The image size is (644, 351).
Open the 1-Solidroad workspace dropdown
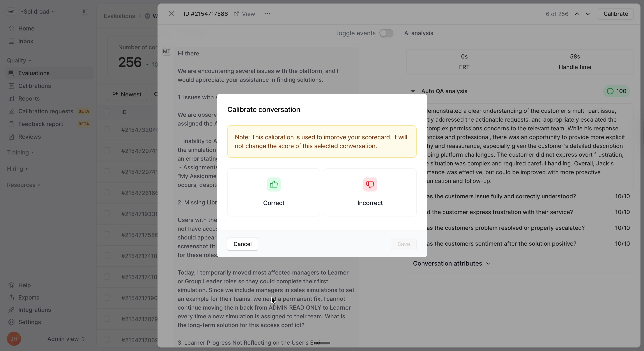36,11
